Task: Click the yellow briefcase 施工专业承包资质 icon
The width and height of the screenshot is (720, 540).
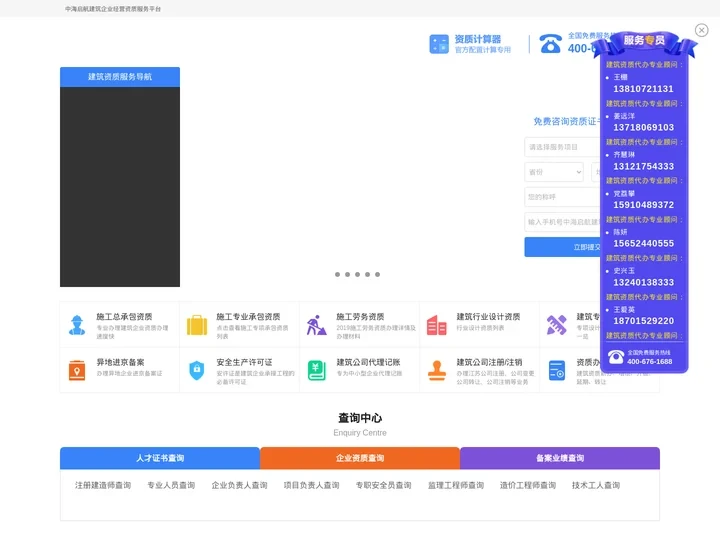Action: click(x=197, y=325)
